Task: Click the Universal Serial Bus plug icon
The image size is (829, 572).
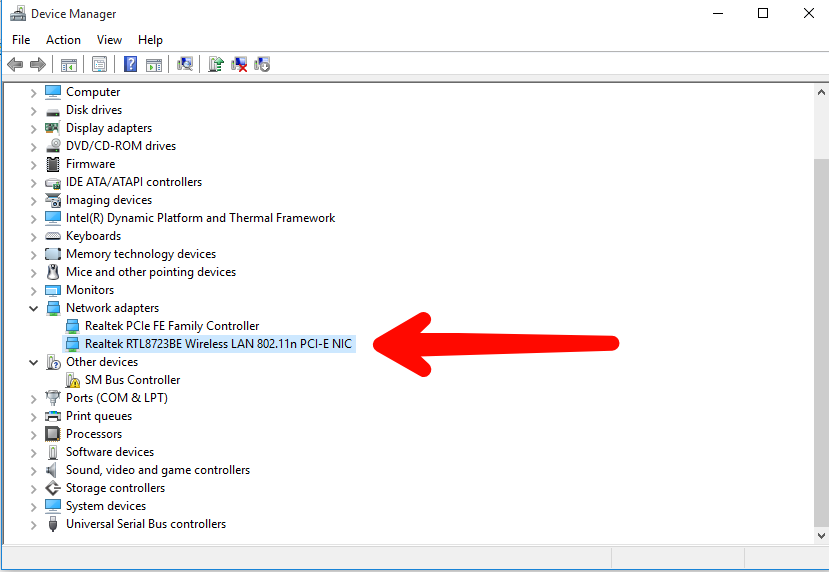Action: (53, 524)
